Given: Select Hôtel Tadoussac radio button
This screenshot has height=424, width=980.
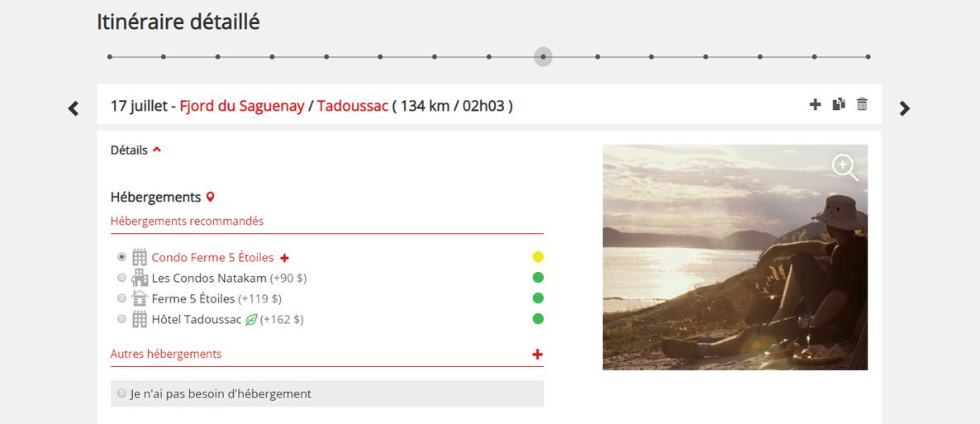Looking at the screenshot, I should click(121, 319).
